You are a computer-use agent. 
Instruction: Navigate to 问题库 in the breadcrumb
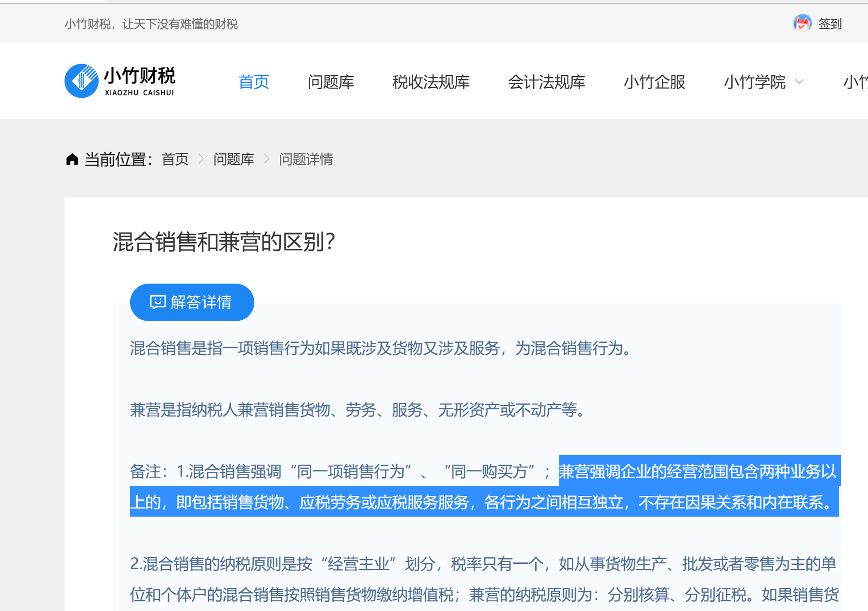click(x=234, y=159)
